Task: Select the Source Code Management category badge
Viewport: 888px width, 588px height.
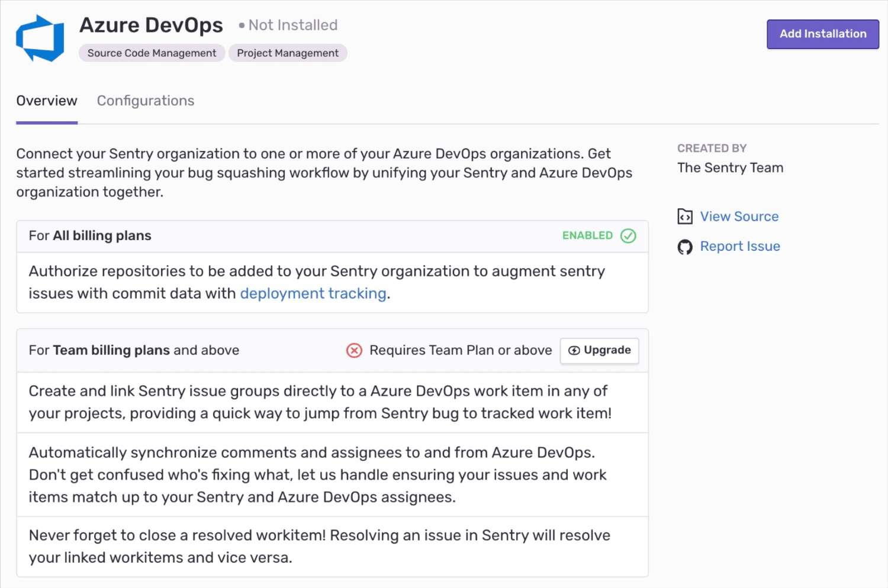Action: [151, 53]
